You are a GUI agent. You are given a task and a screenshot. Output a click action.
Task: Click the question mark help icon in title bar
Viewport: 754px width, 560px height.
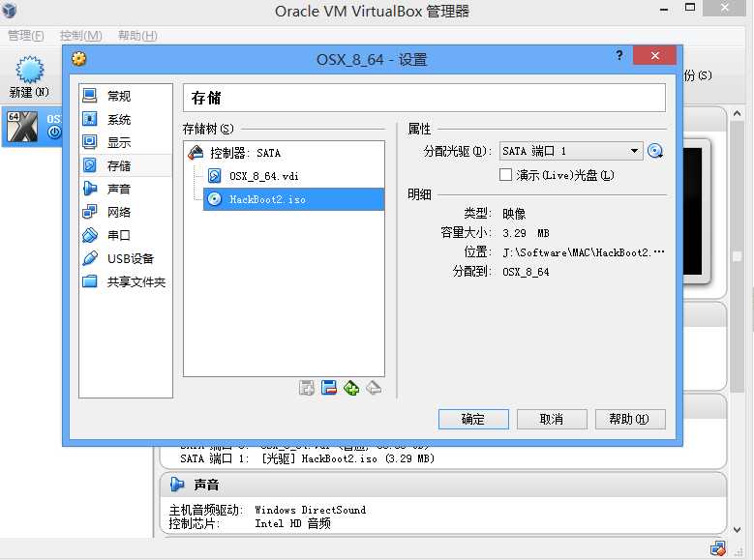coord(619,55)
